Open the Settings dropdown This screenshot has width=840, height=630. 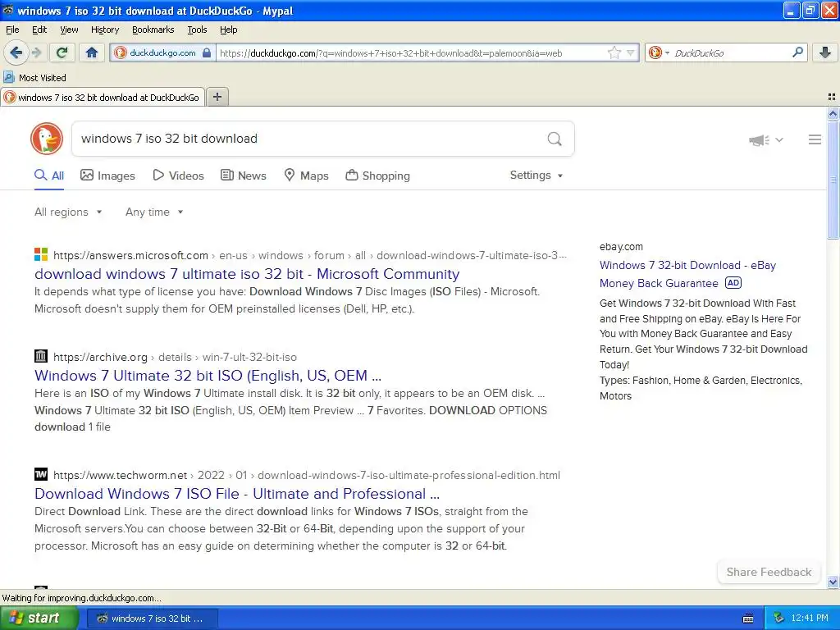point(536,176)
